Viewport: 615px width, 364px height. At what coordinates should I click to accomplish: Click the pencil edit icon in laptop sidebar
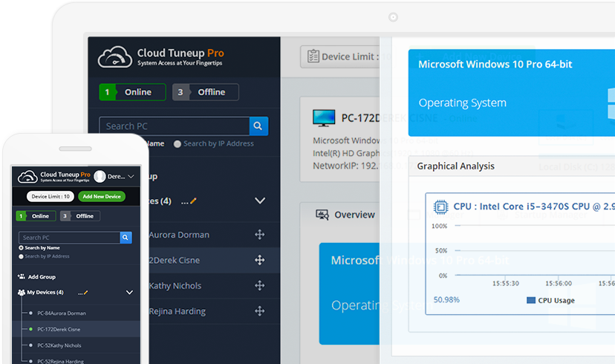193,201
